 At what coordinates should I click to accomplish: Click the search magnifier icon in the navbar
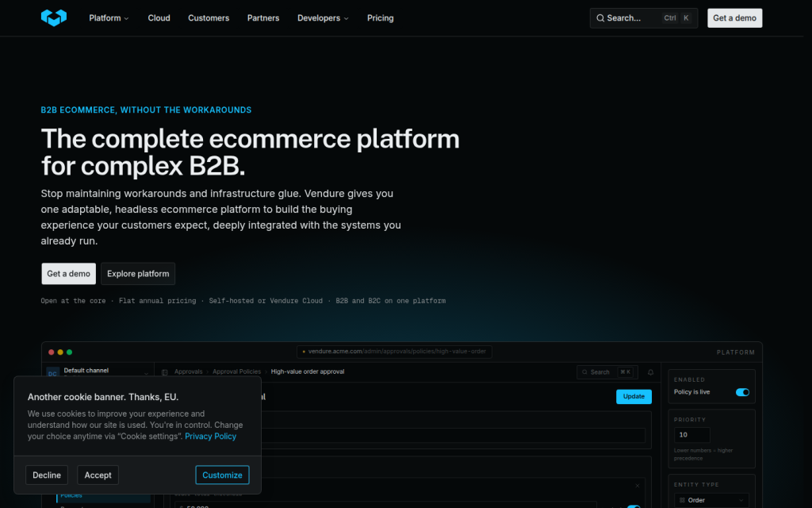point(600,18)
